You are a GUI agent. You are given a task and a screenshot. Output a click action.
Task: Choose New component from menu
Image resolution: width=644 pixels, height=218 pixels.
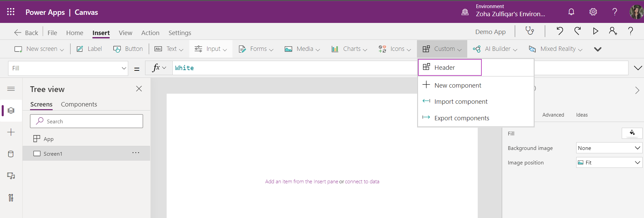click(476, 85)
